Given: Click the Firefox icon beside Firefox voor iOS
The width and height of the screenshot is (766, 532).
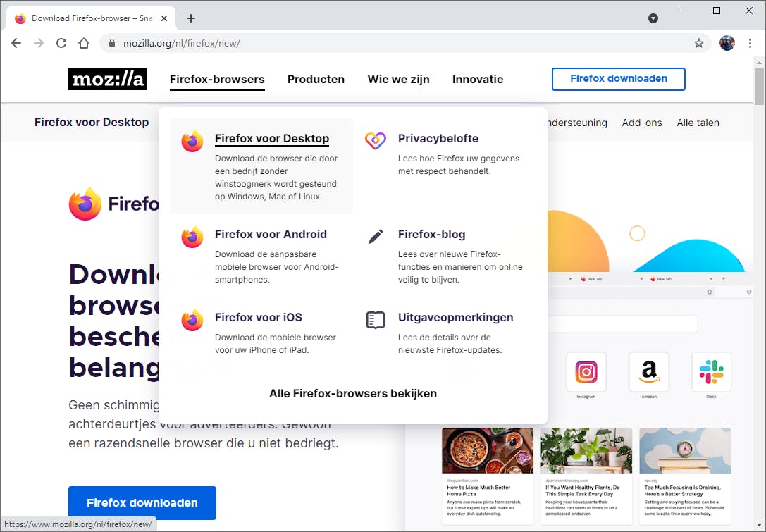Looking at the screenshot, I should pyautogui.click(x=192, y=320).
